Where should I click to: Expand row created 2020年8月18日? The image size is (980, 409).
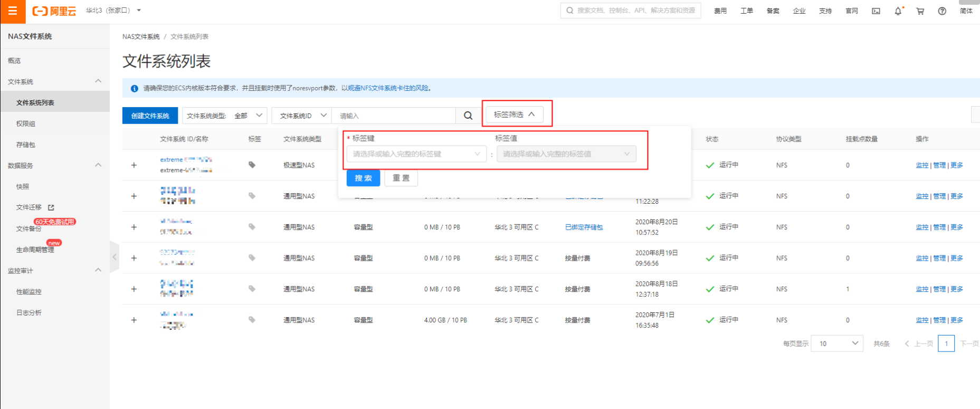click(x=134, y=289)
